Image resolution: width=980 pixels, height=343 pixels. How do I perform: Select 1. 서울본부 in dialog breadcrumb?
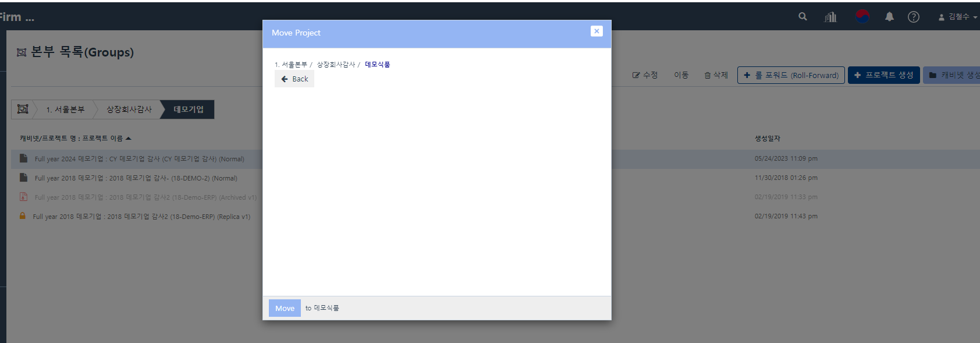tap(291, 65)
